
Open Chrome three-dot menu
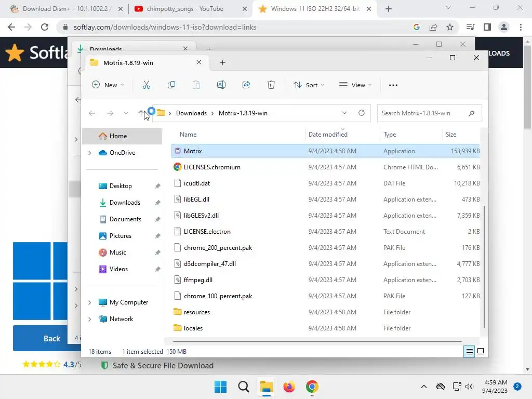tap(521, 27)
